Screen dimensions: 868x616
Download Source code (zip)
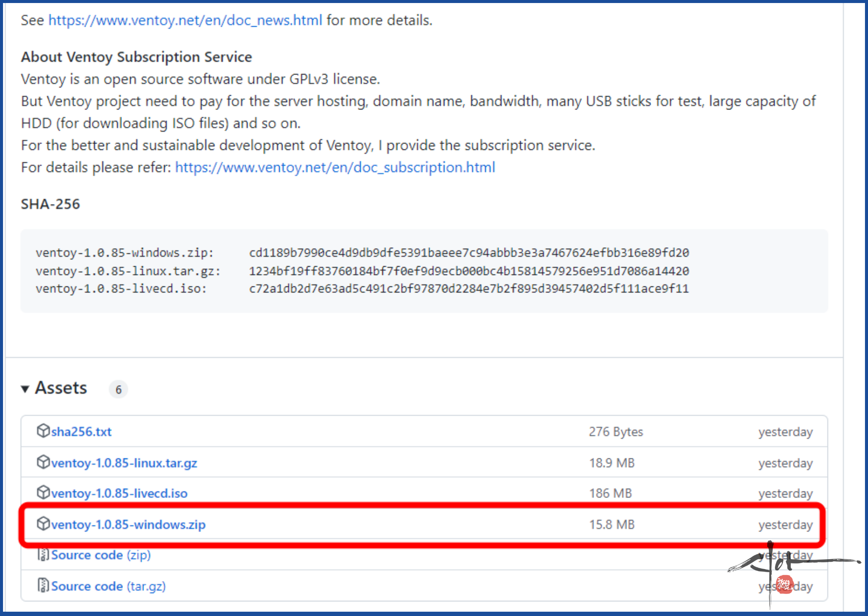(x=101, y=555)
